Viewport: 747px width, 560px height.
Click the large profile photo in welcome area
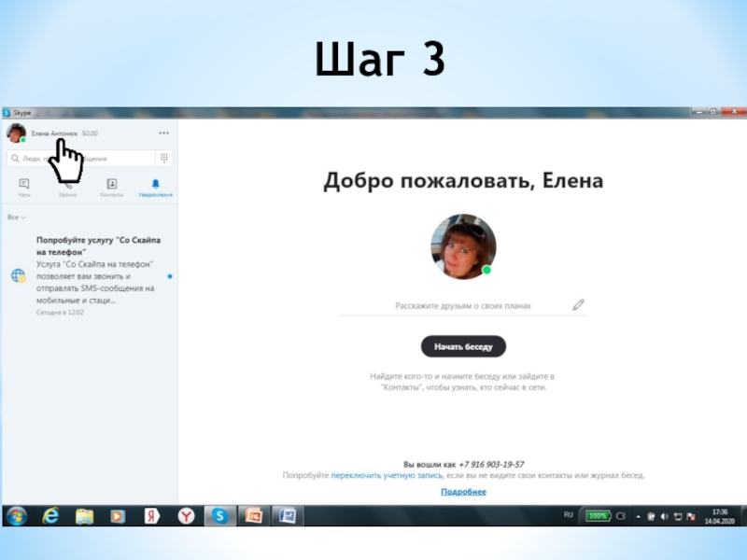coord(462,246)
